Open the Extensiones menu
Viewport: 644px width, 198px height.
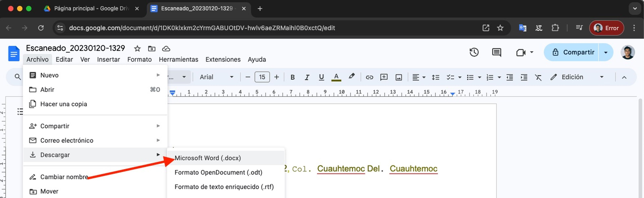click(223, 59)
